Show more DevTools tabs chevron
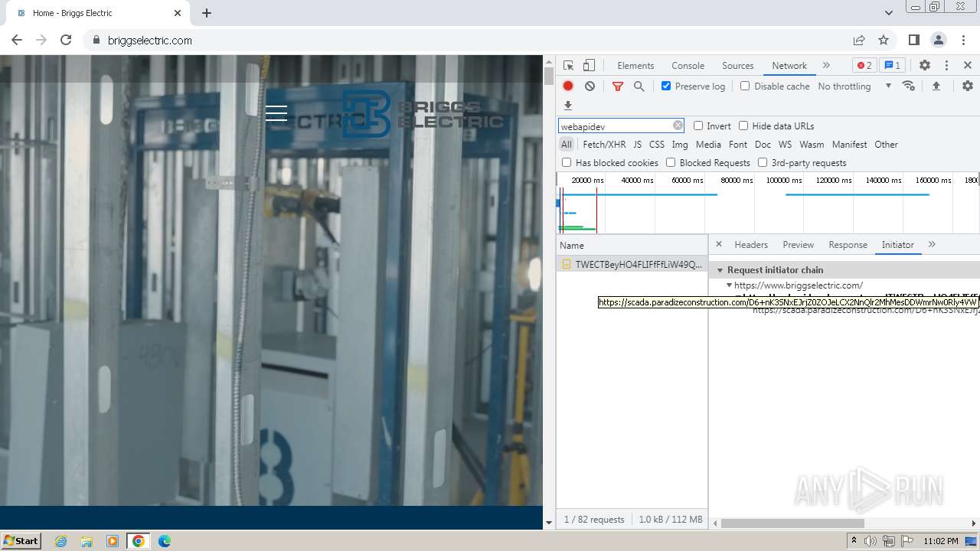This screenshot has width=980, height=551. tap(826, 65)
